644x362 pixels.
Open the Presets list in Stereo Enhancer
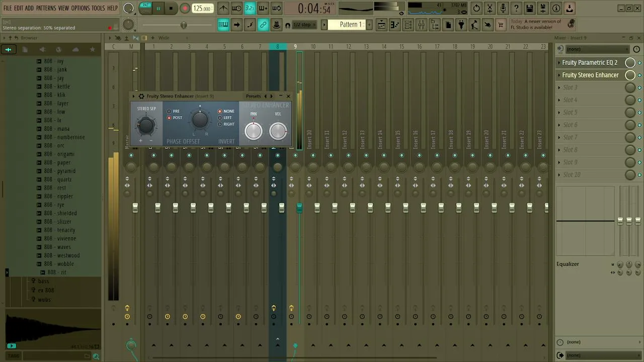[253, 96]
